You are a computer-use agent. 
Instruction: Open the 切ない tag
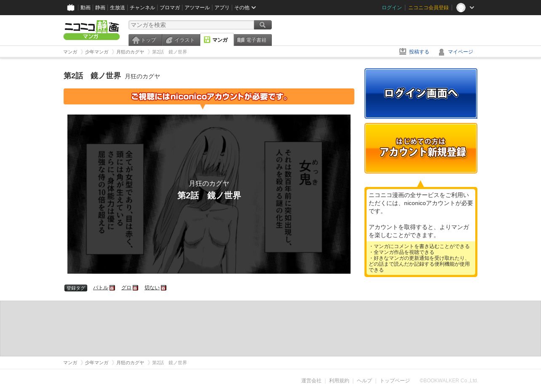152,288
